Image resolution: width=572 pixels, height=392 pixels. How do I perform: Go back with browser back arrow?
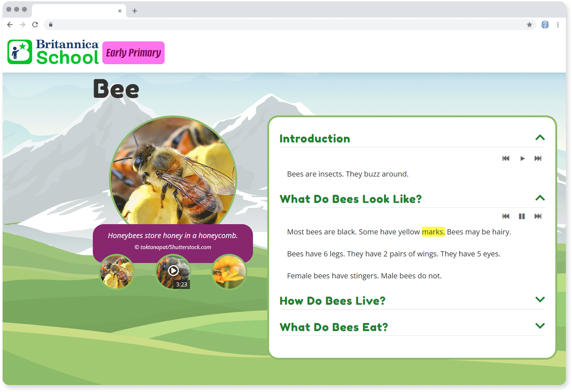[x=10, y=25]
